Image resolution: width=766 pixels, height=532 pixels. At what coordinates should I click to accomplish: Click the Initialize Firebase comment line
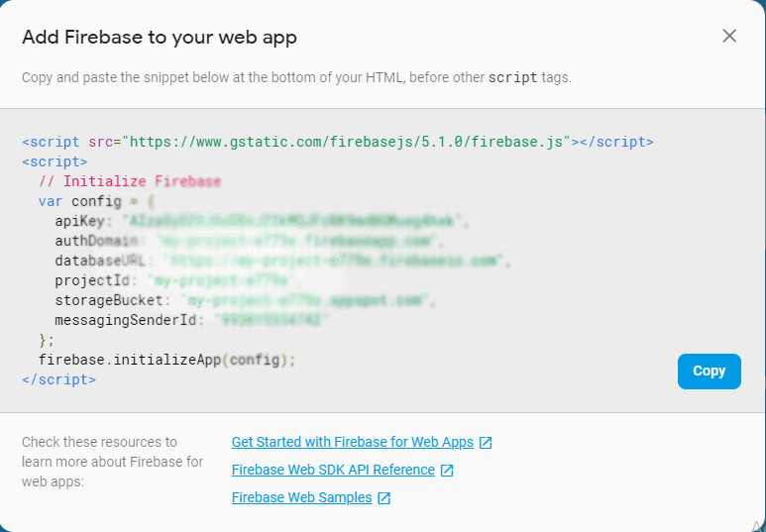coord(130,181)
